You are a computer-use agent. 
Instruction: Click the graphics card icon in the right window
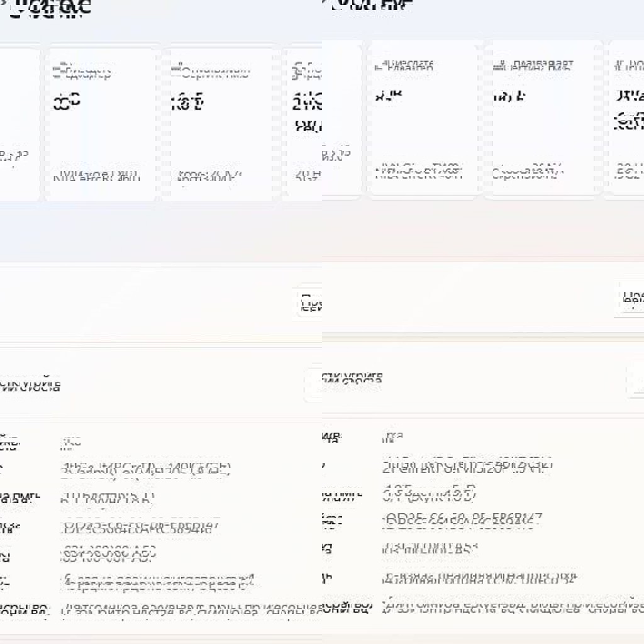tap(379, 65)
